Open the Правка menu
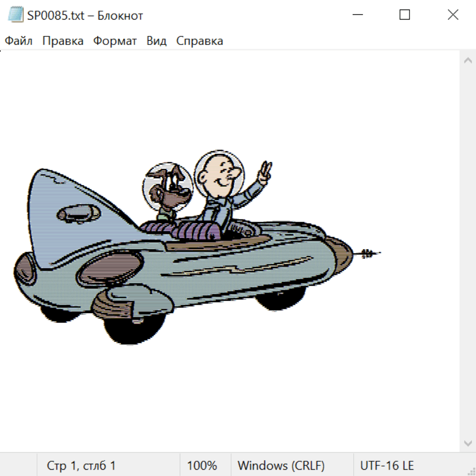The width and height of the screenshot is (476, 476). (x=63, y=41)
